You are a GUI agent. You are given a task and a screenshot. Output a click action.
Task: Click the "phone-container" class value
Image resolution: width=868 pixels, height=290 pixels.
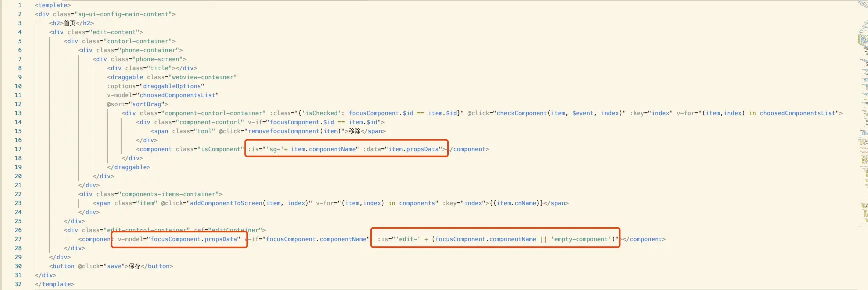tap(150, 50)
